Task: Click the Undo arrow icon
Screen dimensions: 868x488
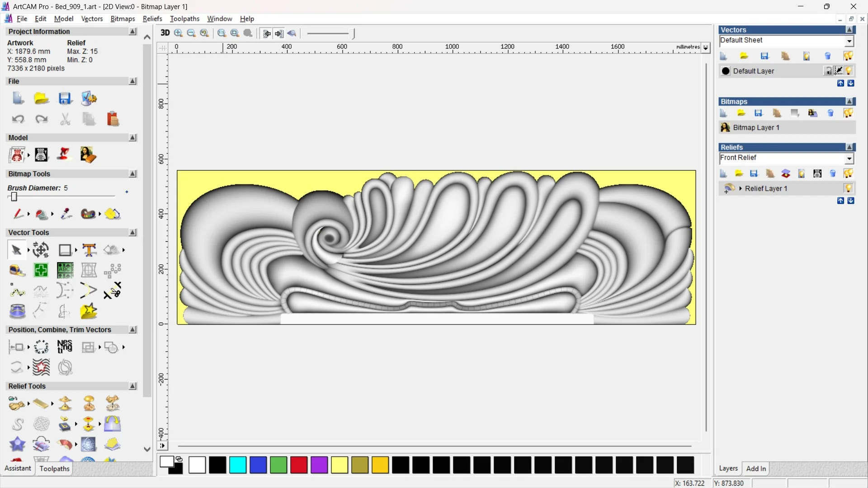Action: point(18,119)
